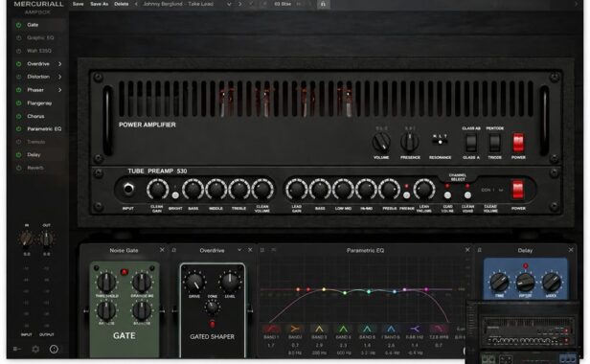This screenshot has width=590, height=364.
Task: Enable the Wah 535Q effect power icon
Action: coord(18,51)
